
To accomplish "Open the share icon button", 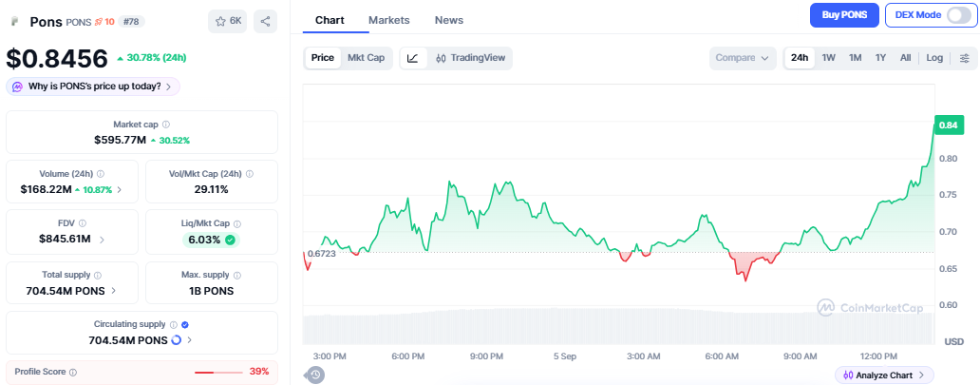I will point(266,21).
